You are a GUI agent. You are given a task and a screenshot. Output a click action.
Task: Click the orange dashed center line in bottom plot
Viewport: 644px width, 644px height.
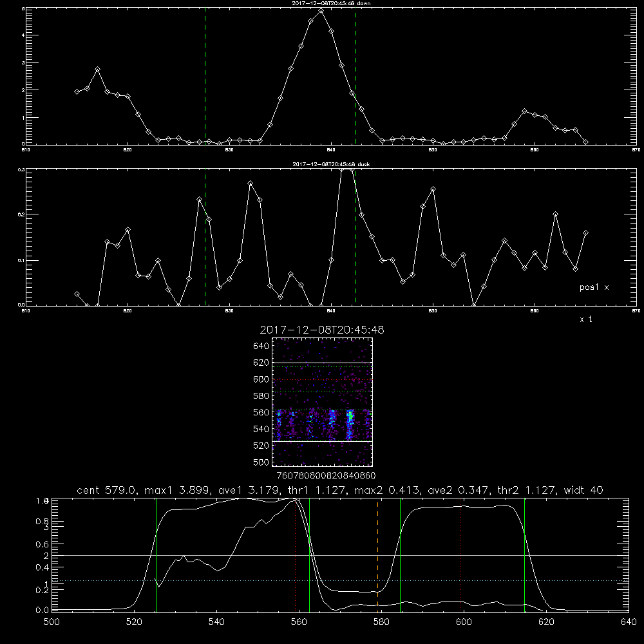(x=377, y=554)
